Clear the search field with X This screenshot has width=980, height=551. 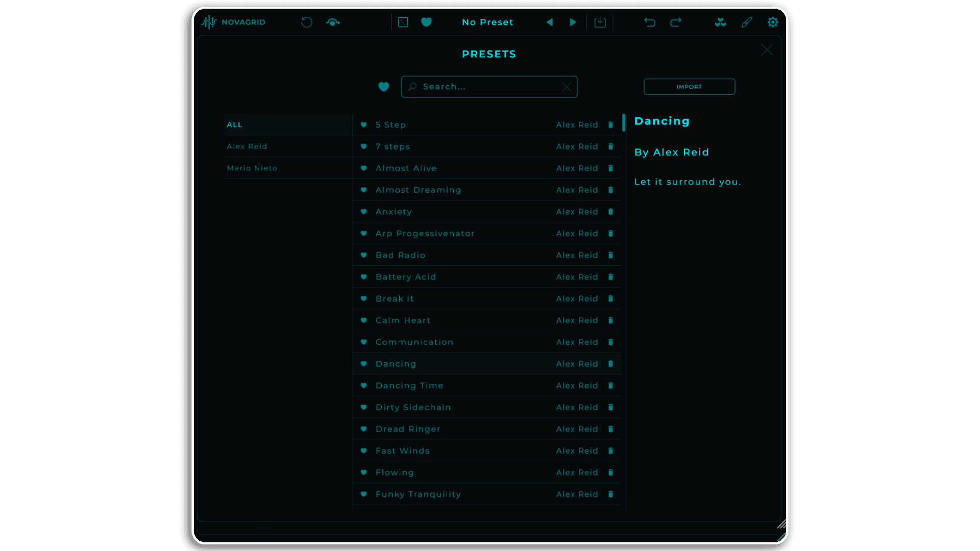(x=567, y=87)
